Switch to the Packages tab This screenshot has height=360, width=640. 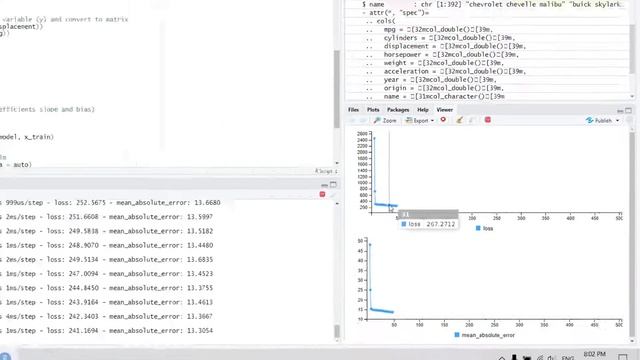pyautogui.click(x=398, y=110)
